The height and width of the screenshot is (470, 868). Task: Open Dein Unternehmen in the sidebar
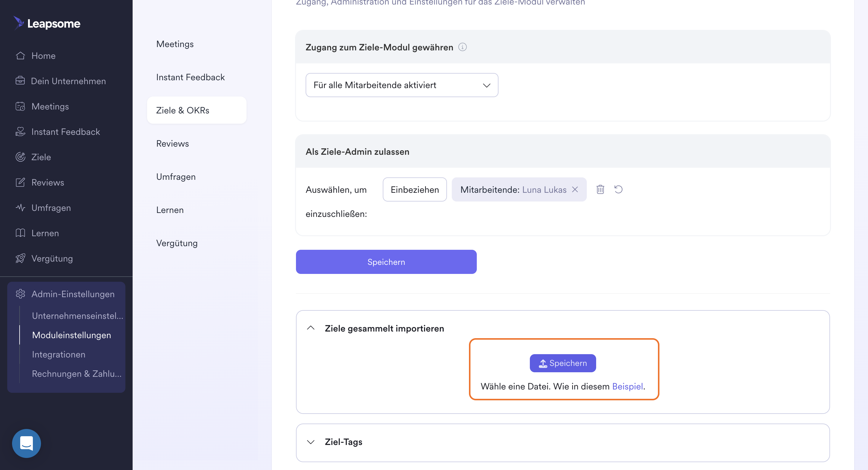(x=68, y=81)
